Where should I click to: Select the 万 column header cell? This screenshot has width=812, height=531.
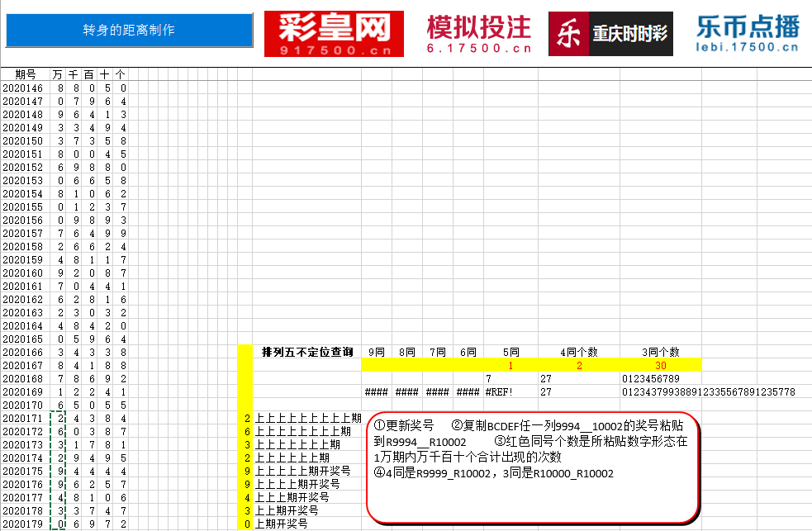[58, 74]
